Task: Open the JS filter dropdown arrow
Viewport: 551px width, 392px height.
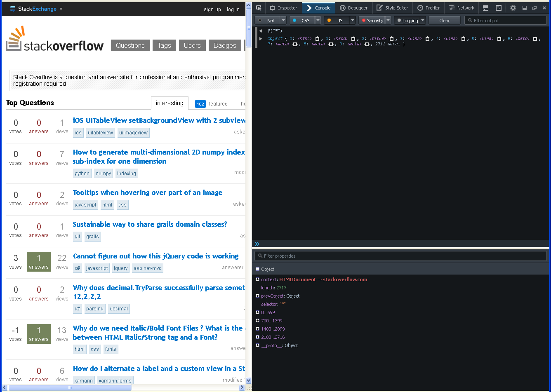Action: [x=352, y=20]
